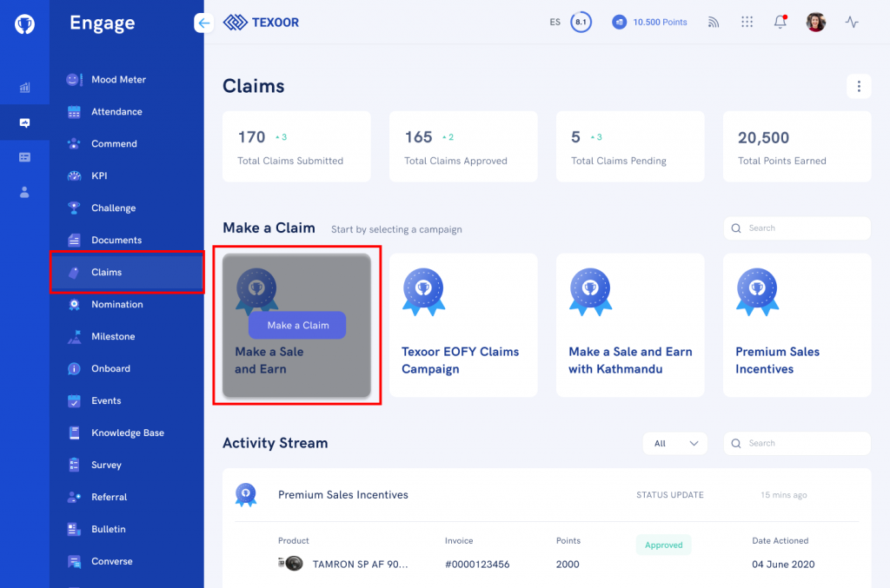Image resolution: width=890 pixels, height=588 pixels.
Task: Click the Make a Claim search field
Action: [x=797, y=228]
